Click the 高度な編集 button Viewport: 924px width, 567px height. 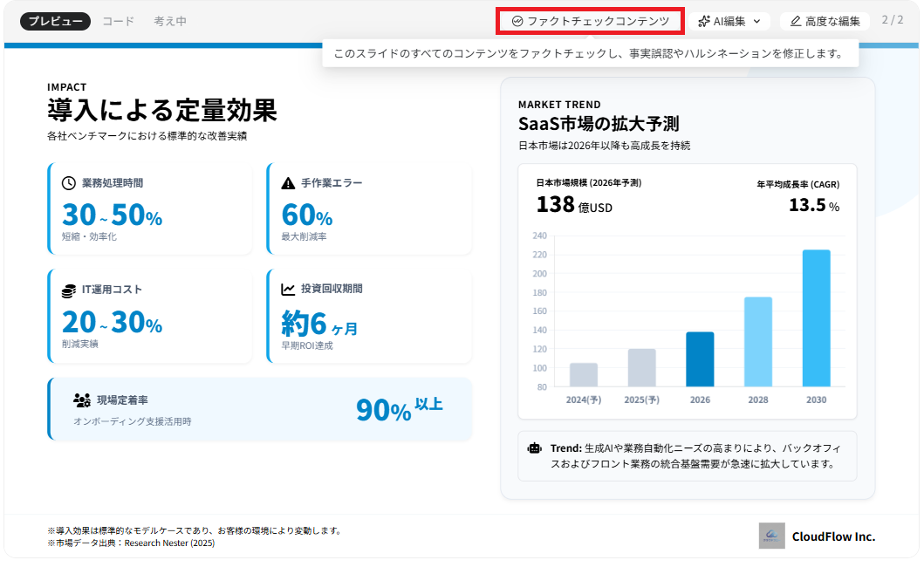825,21
